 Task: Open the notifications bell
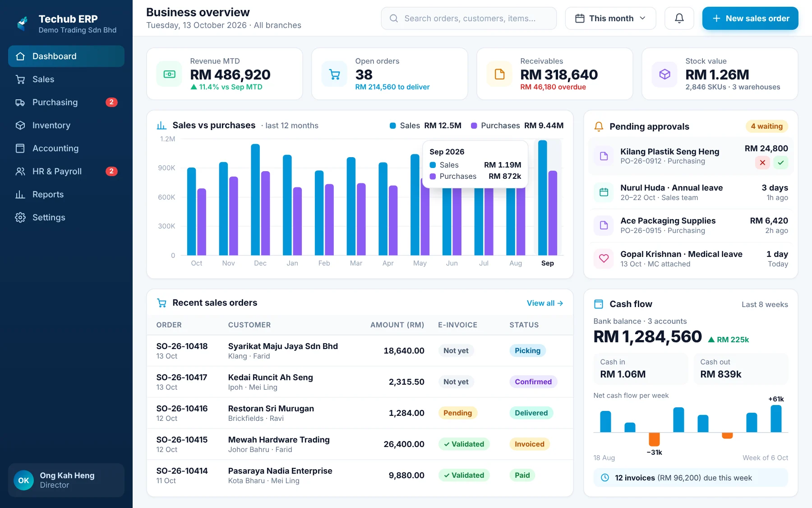coord(679,19)
